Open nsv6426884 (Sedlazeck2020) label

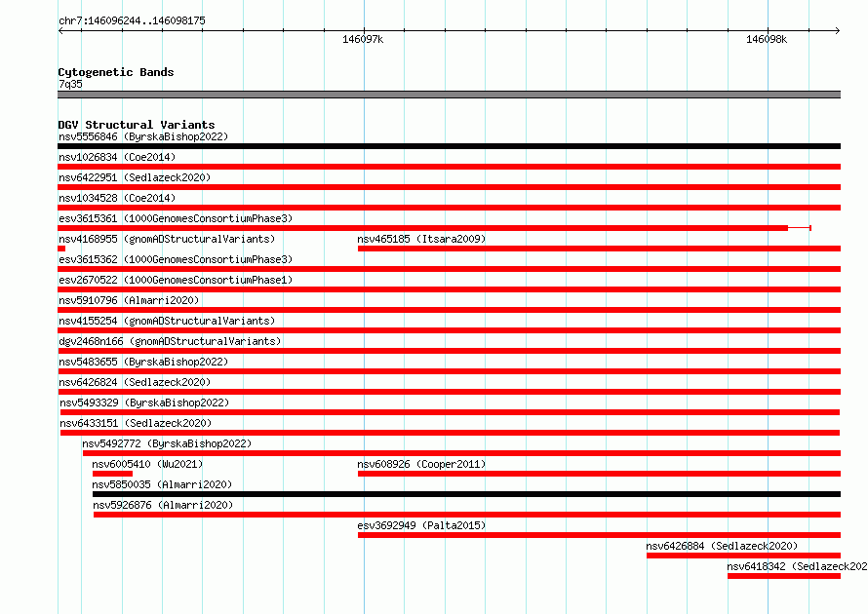722,546
